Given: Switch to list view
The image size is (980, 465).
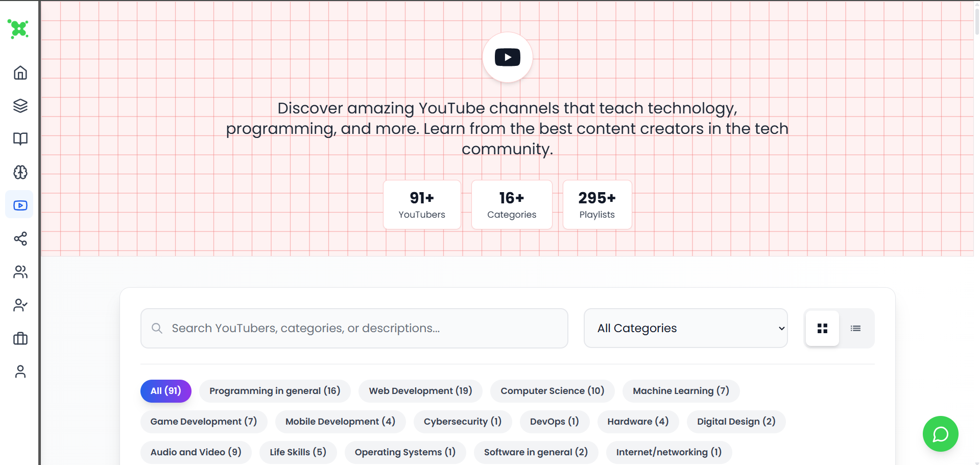Looking at the screenshot, I should click(x=856, y=328).
